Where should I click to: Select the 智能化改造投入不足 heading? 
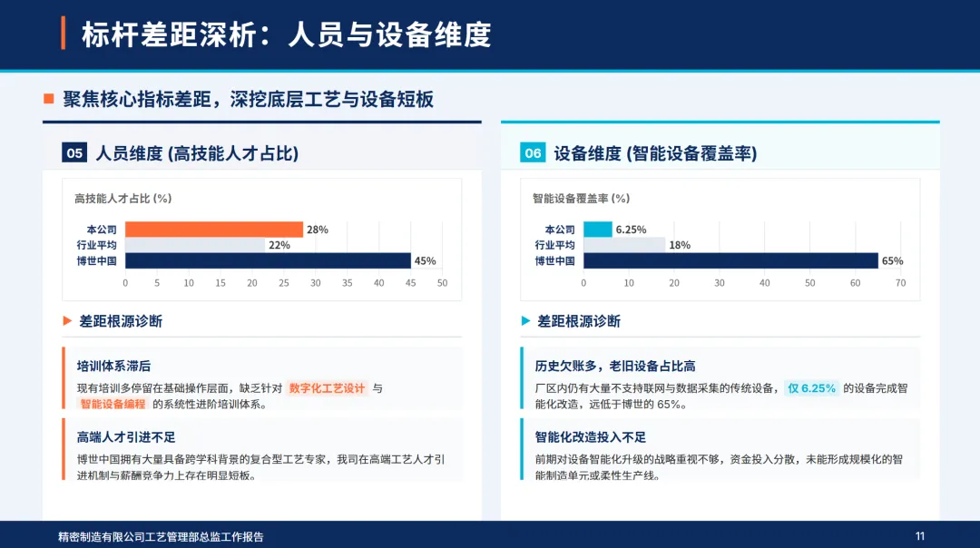click(591, 437)
